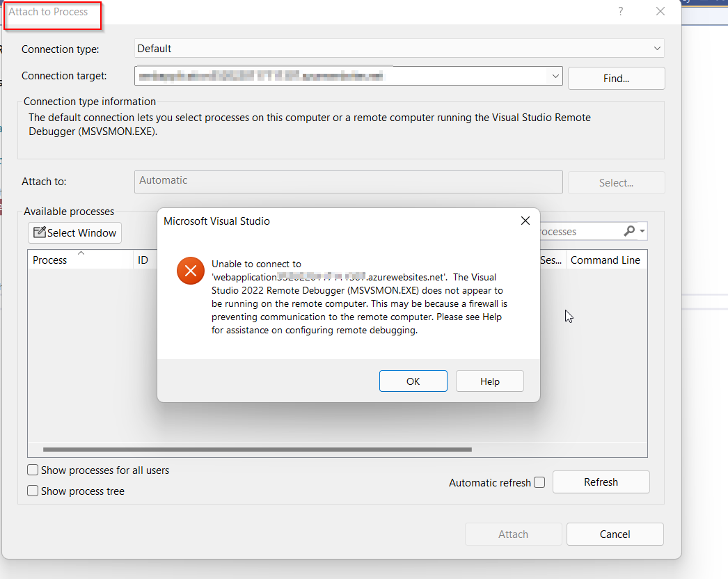Enable Automatic refresh checkbox
Screen dimensions: 728x579
pyautogui.click(x=539, y=482)
